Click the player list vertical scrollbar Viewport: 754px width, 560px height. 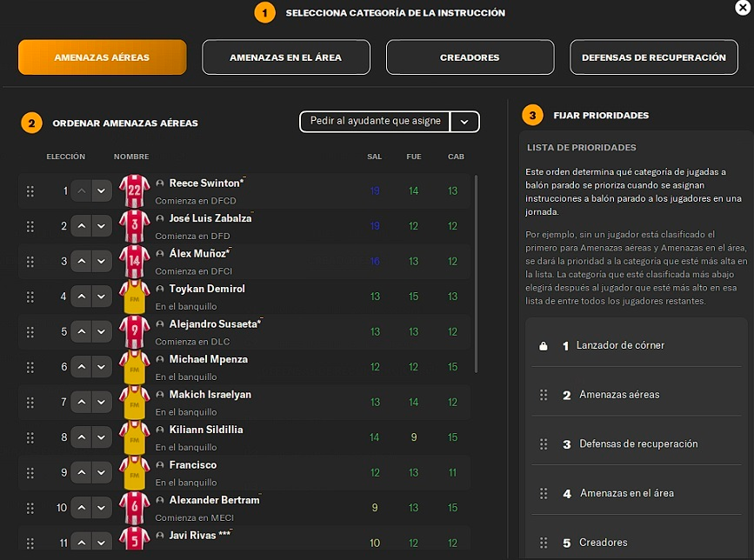coord(477,270)
